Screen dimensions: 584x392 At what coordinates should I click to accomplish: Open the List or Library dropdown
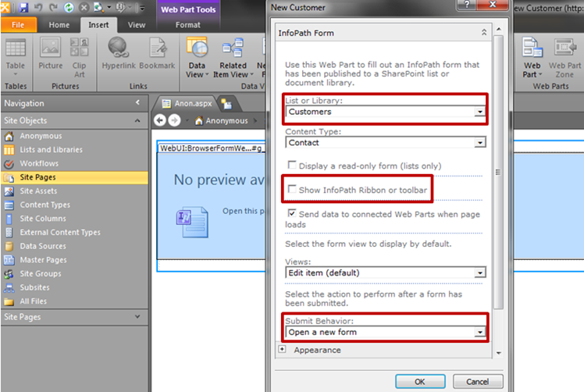480,112
